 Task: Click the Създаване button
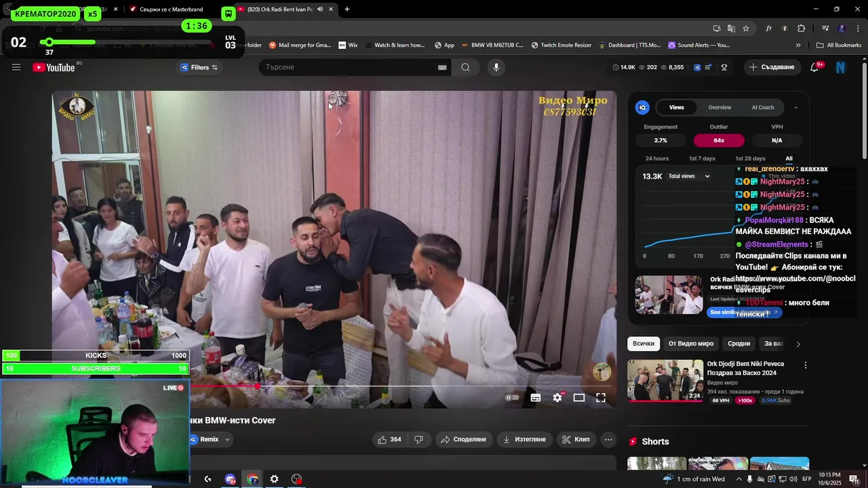tap(771, 67)
